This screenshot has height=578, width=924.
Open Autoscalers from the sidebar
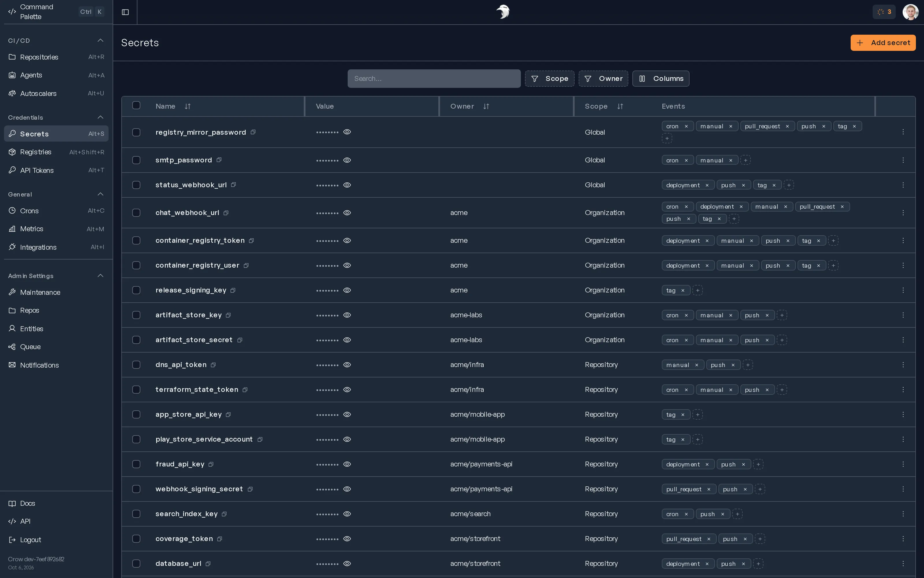56,93
